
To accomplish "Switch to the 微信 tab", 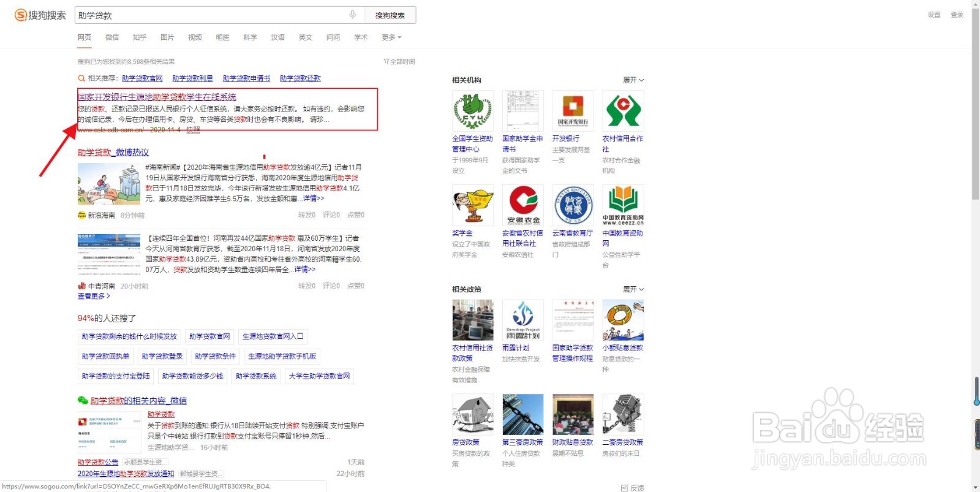I will click(x=112, y=37).
